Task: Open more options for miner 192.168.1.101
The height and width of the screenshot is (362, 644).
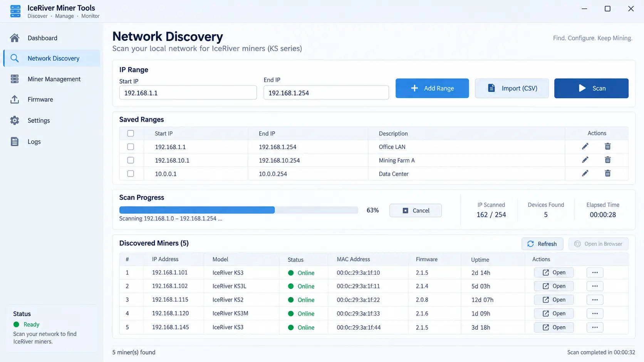Action: pyautogui.click(x=595, y=272)
